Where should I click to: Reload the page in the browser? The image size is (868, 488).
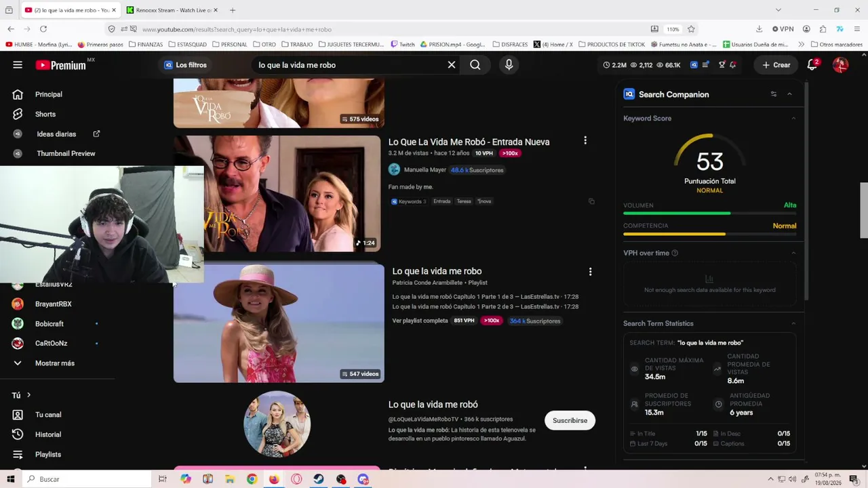(x=43, y=29)
